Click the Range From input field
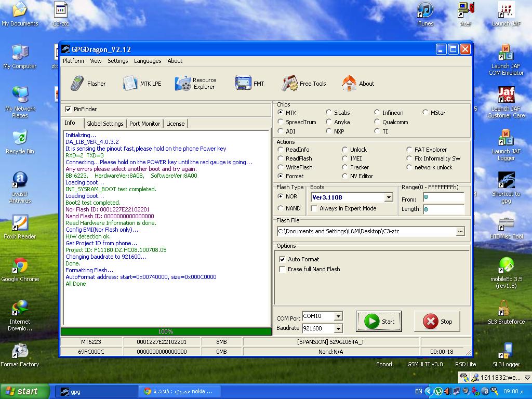The width and height of the screenshot is (532, 399). [x=444, y=197]
